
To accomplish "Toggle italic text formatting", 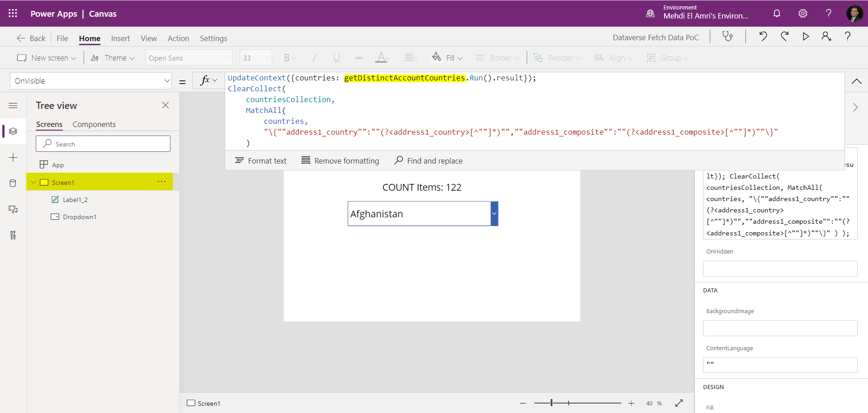I will tap(314, 57).
